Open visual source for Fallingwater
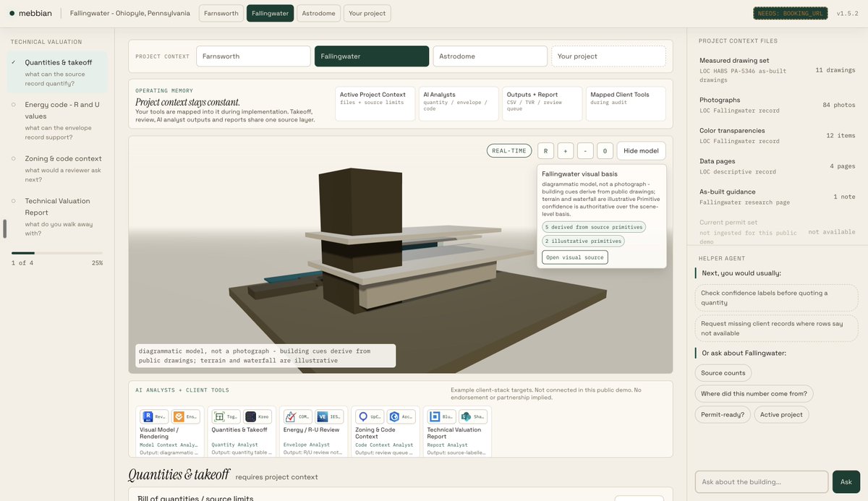Image resolution: width=868 pixels, height=501 pixels. pos(575,257)
